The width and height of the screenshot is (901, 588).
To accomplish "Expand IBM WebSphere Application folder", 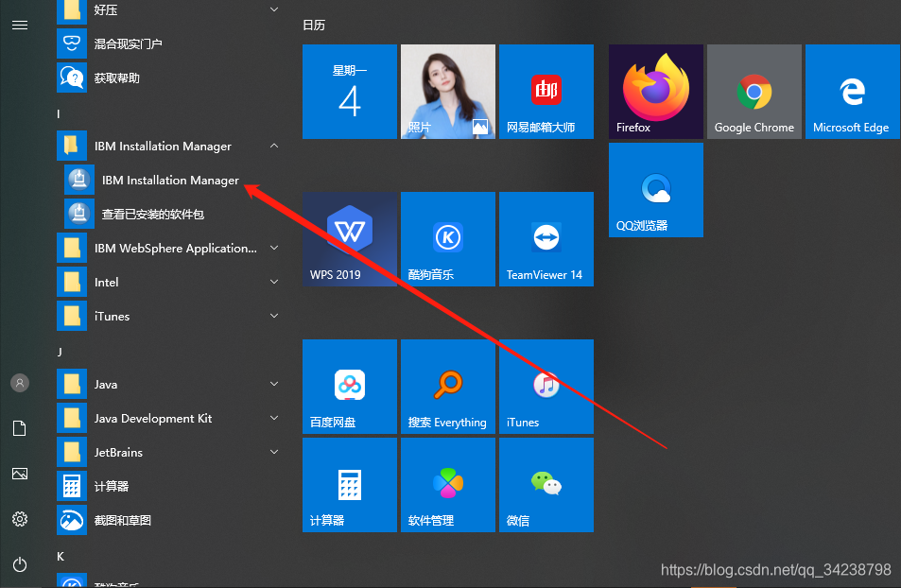I will coord(274,248).
